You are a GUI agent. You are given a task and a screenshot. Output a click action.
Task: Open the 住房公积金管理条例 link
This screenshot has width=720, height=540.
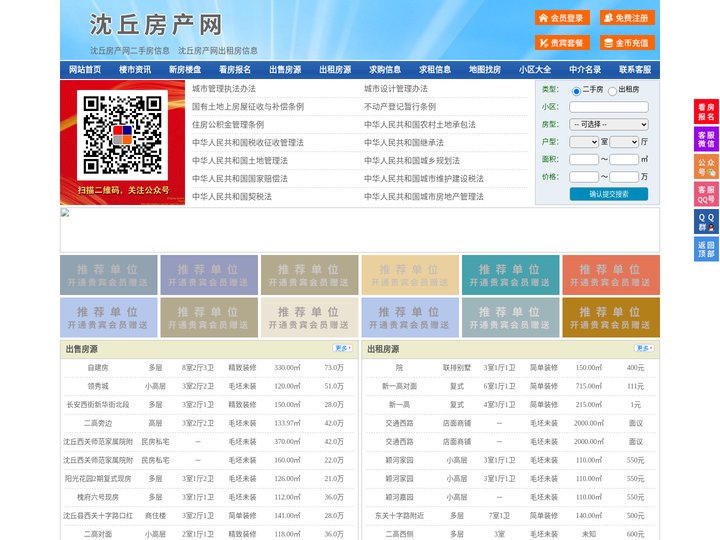(228, 124)
